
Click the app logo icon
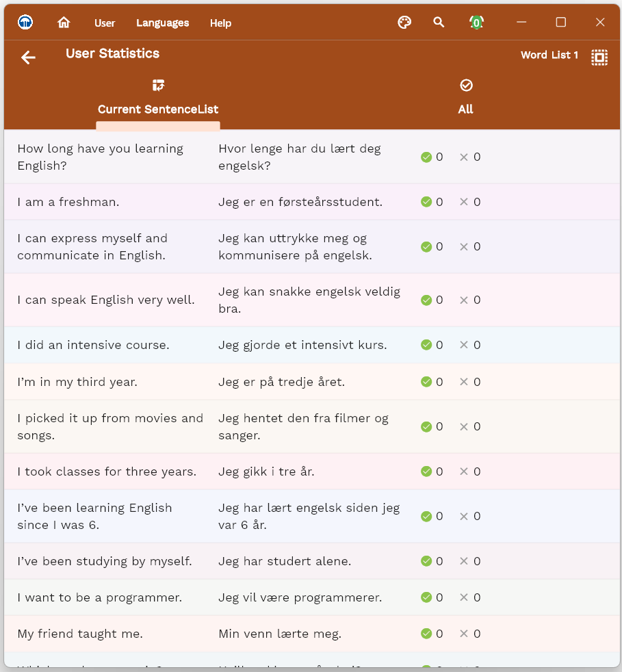(25, 23)
